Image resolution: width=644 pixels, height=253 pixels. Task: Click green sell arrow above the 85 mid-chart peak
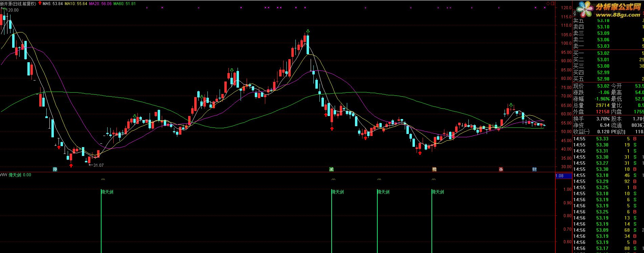tap(232, 70)
